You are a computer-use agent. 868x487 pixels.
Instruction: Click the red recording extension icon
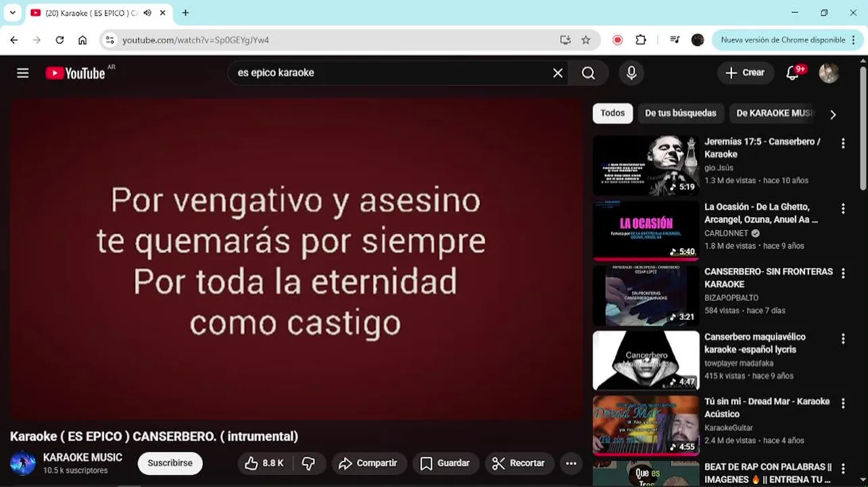pos(617,40)
